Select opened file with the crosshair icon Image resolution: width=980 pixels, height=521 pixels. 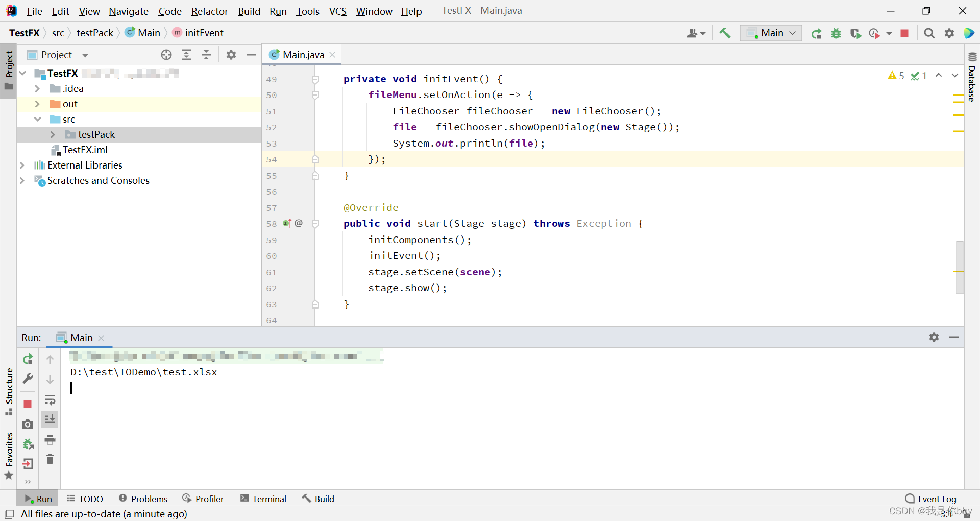coord(166,55)
